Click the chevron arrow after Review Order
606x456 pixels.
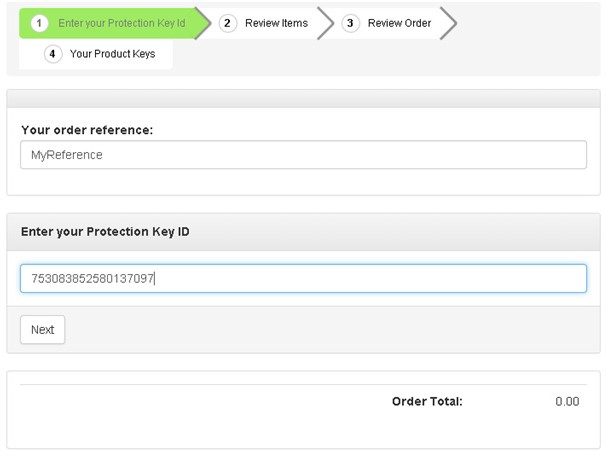pos(448,23)
